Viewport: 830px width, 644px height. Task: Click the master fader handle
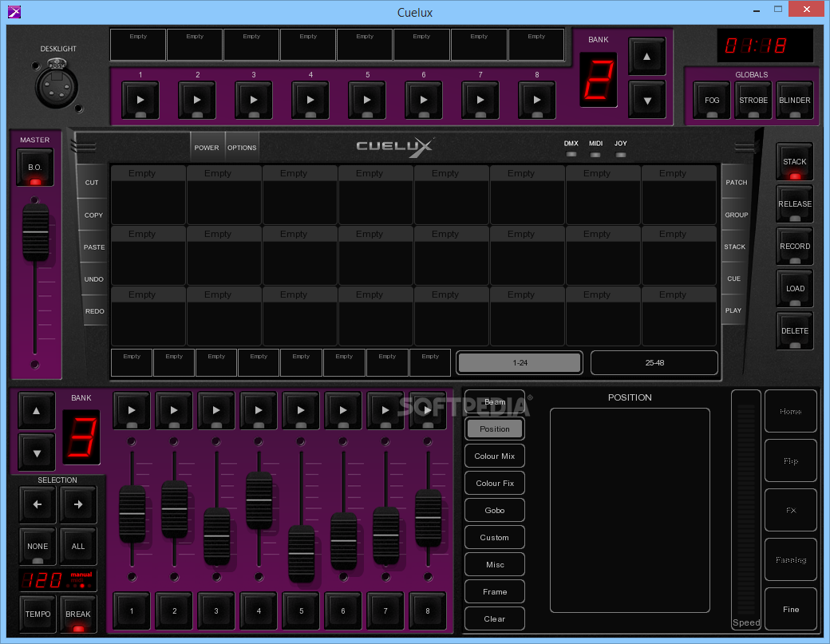tap(35, 233)
